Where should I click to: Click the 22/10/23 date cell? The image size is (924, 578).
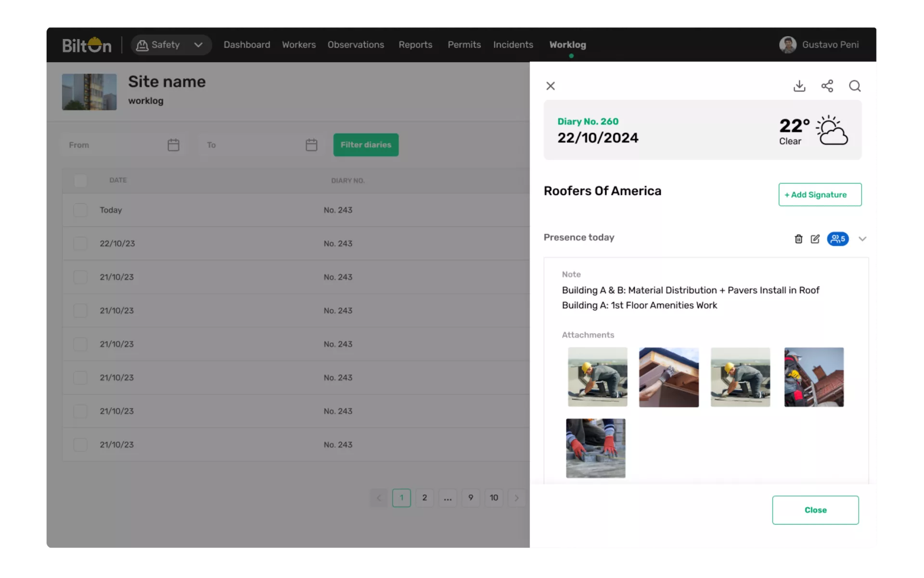click(117, 244)
